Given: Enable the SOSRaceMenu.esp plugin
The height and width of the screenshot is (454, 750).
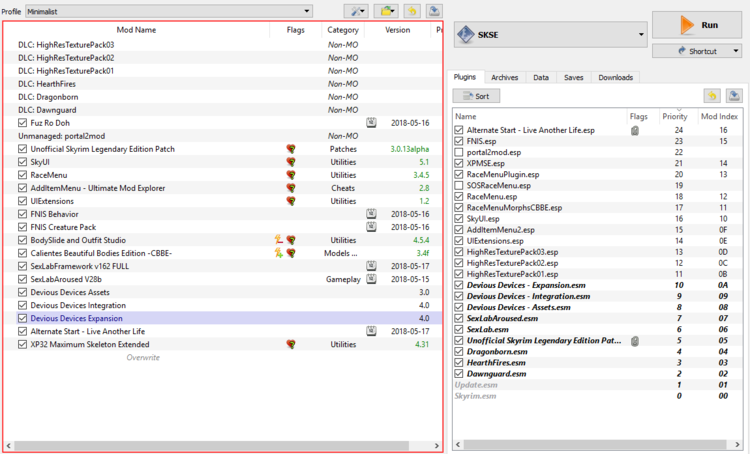Looking at the screenshot, I should click(459, 186).
